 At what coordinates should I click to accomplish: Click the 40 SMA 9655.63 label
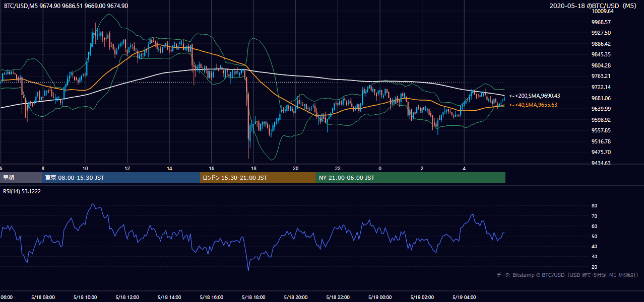[x=534, y=105]
